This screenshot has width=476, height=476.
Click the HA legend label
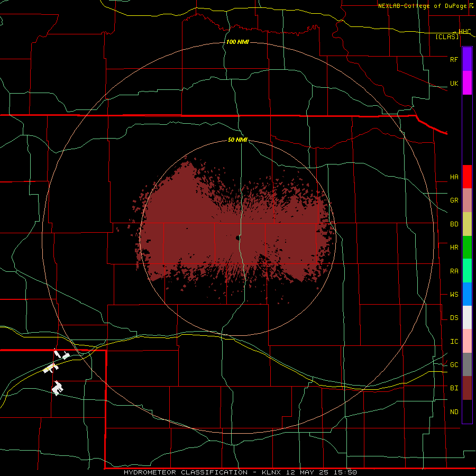[x=454, y=177]
